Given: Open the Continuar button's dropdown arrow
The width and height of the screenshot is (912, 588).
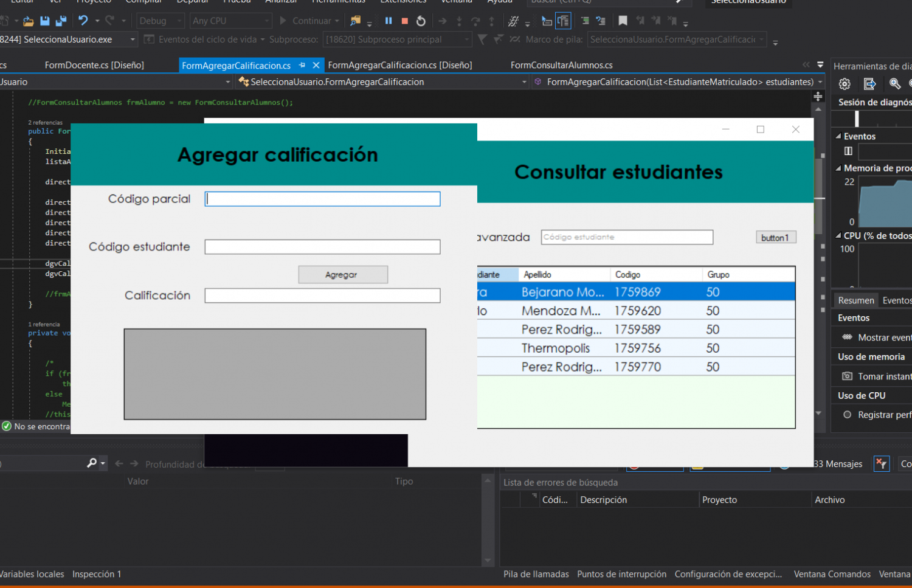Looking at the screenshot, I should point(337,21).
